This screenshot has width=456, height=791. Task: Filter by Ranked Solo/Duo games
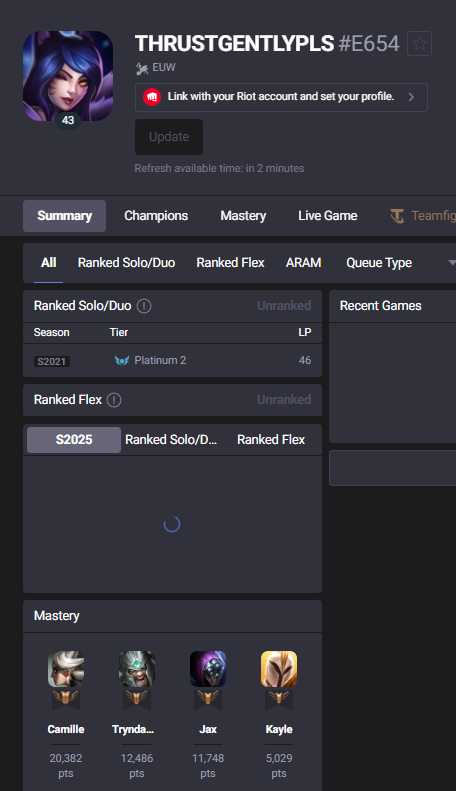tap(127, 263)
